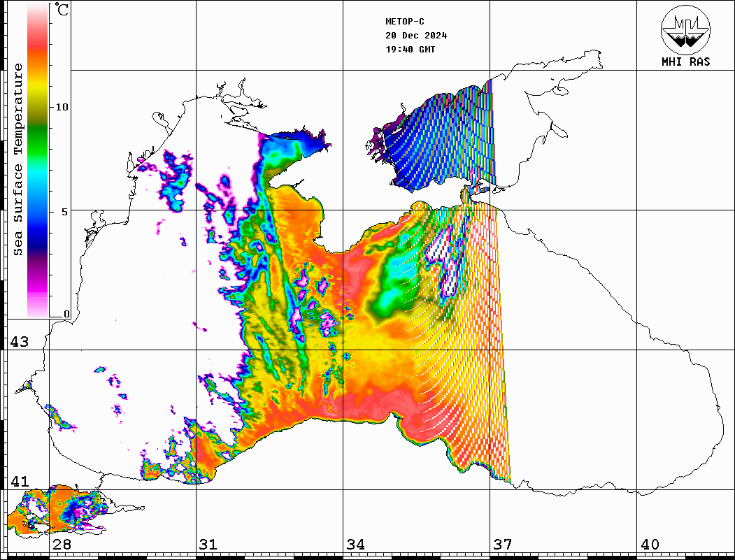Click latitude label '41'
This screenshot has width=735, height=560.
click(x=20, y=481)
